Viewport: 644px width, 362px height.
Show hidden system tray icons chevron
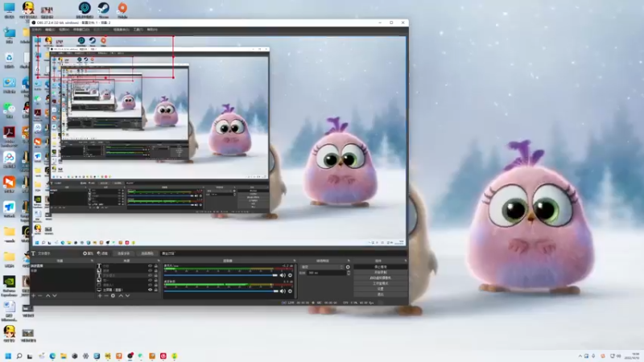pos(580,356)
